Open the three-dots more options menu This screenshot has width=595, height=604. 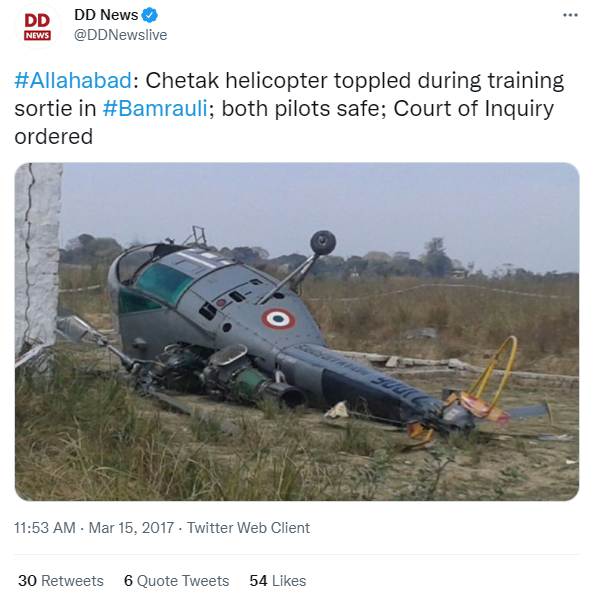(570, 15)
